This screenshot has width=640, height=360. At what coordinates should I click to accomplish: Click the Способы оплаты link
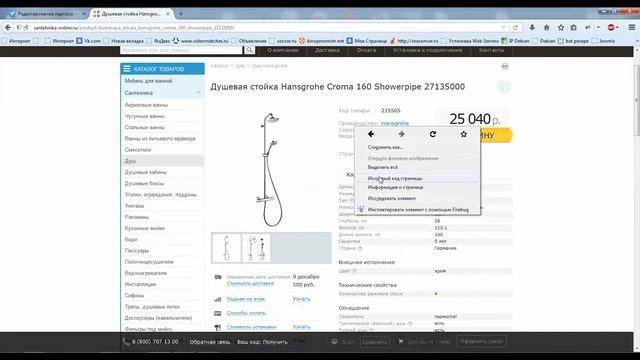[x=246, y=313]
